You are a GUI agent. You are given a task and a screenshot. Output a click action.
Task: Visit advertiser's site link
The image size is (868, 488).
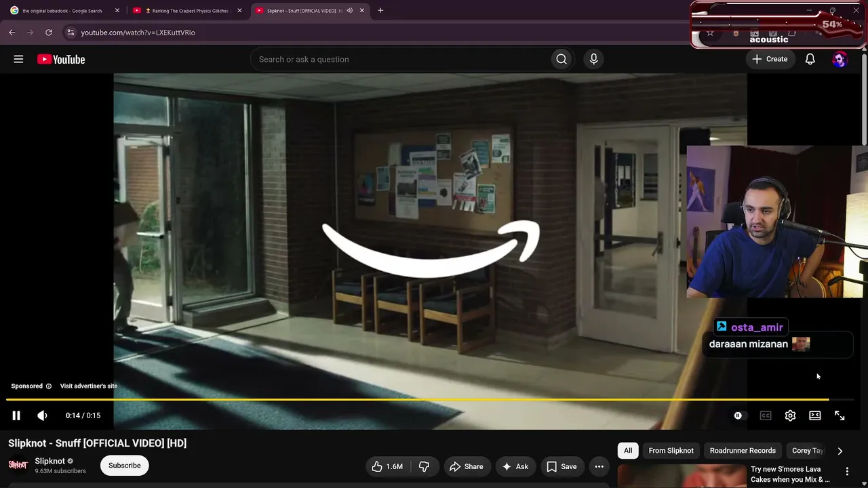pyautogui.click(x=89, y=386)
